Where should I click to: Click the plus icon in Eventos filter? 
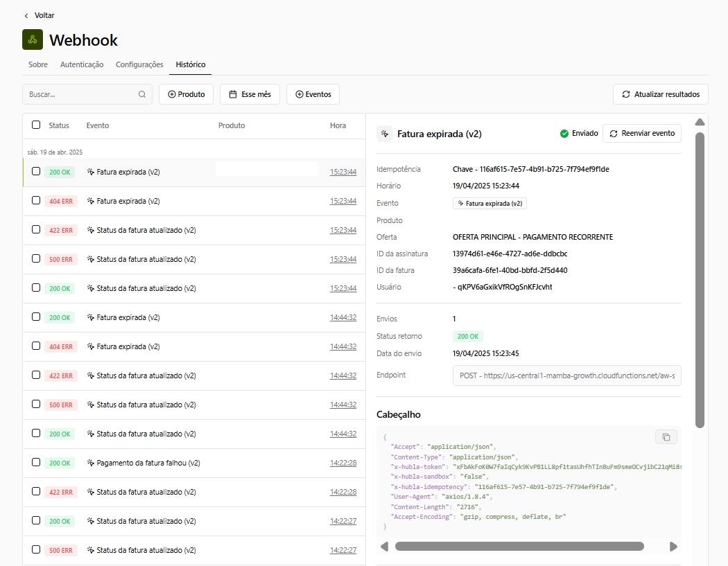[x=300, y=94]
